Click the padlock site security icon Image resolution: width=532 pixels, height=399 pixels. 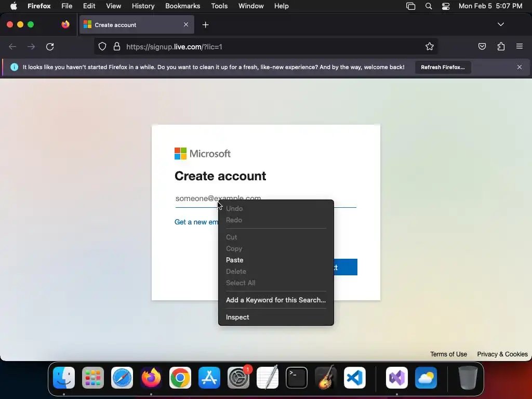(x=117, y=46)
